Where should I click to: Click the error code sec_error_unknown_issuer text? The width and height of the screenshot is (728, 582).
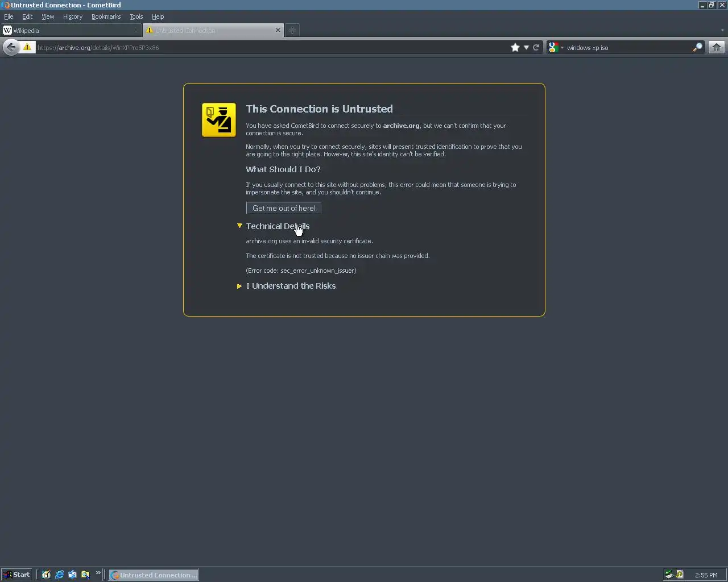click(301, 271)
